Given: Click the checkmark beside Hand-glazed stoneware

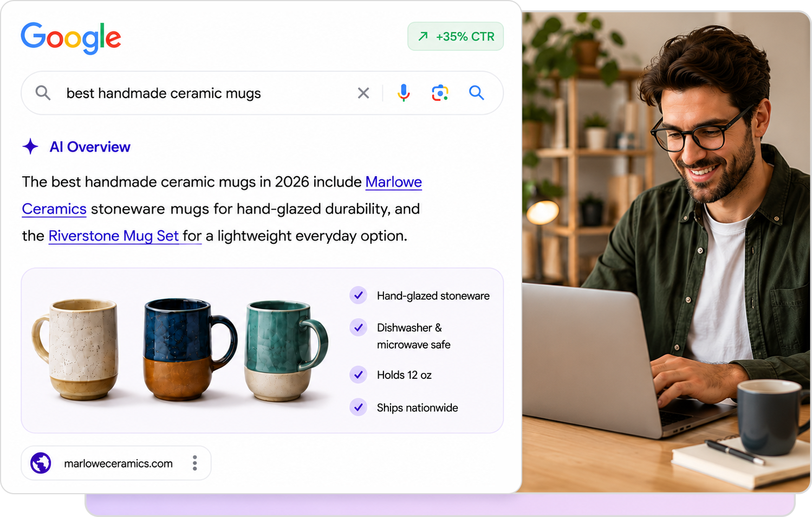Looking at the screenshot, I should [358, 295].
